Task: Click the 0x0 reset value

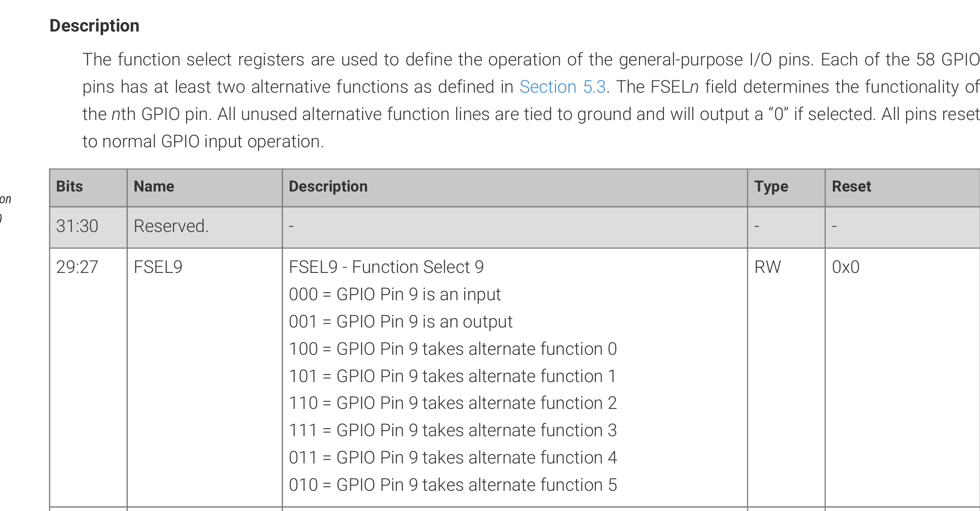Action: (x=846, y=267)
